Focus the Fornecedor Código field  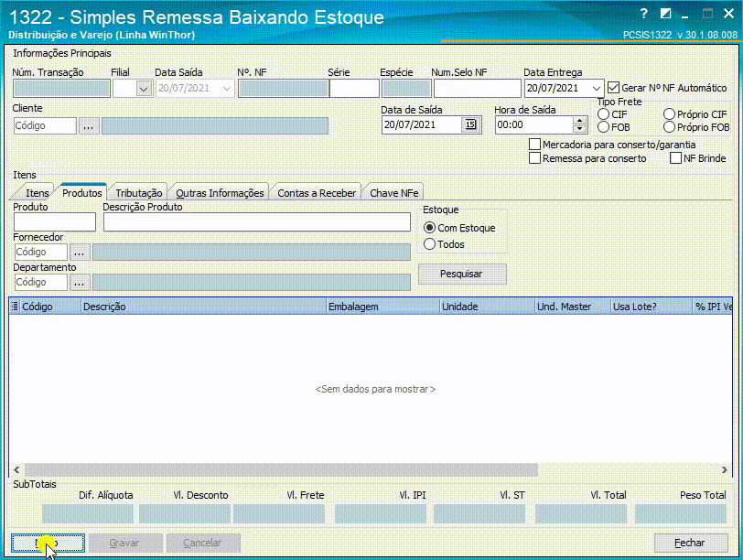click(41, 252)
